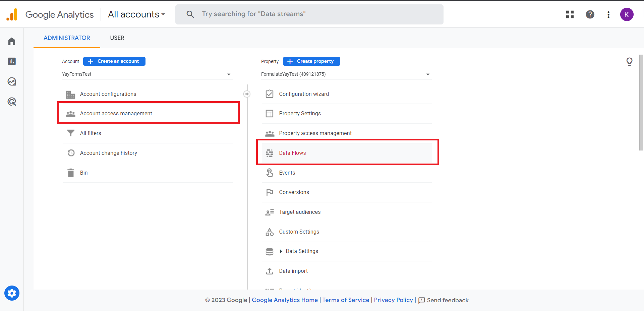
Task: Open the Explore icon in the sidebar
Action: pos(12,81)
